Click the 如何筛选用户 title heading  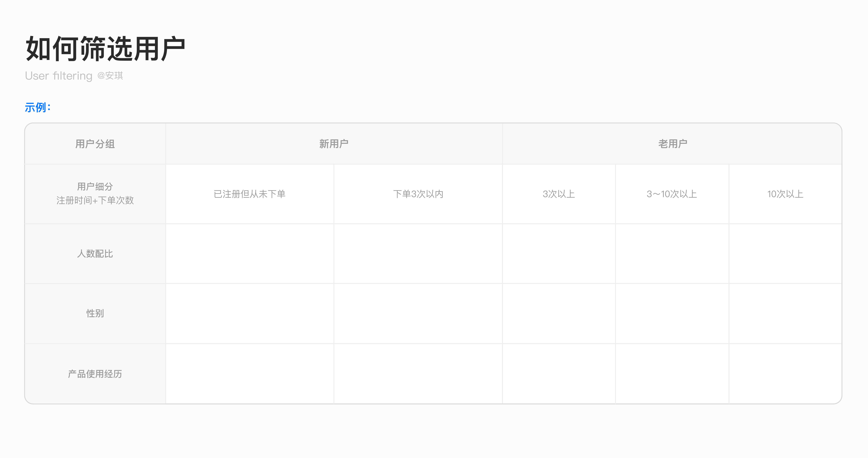[105, 49]
